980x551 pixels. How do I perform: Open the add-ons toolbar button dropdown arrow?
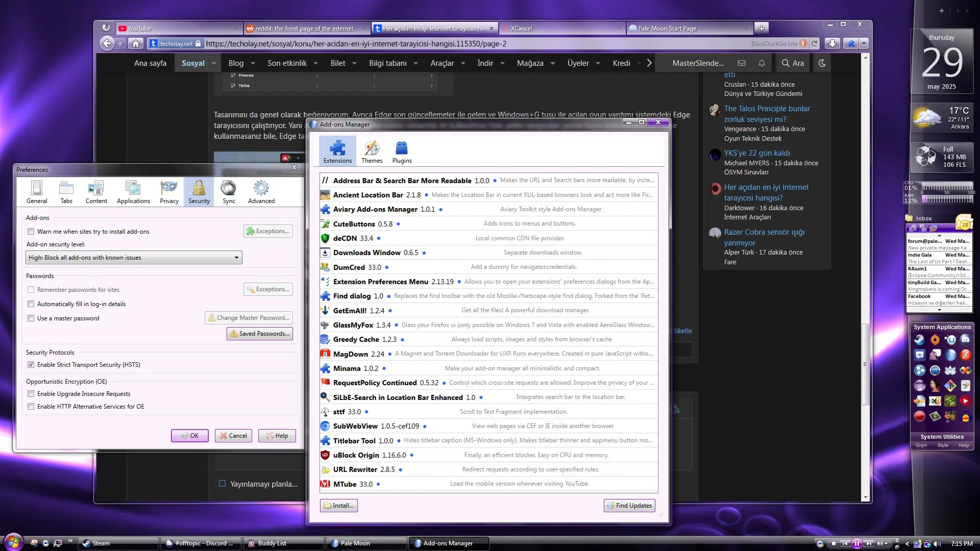[x=864, y=43]
